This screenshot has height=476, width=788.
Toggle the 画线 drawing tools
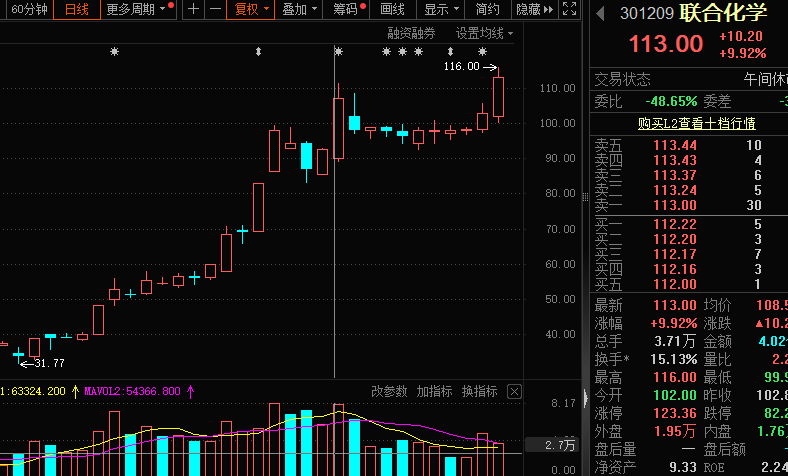[x=392, y=9]
